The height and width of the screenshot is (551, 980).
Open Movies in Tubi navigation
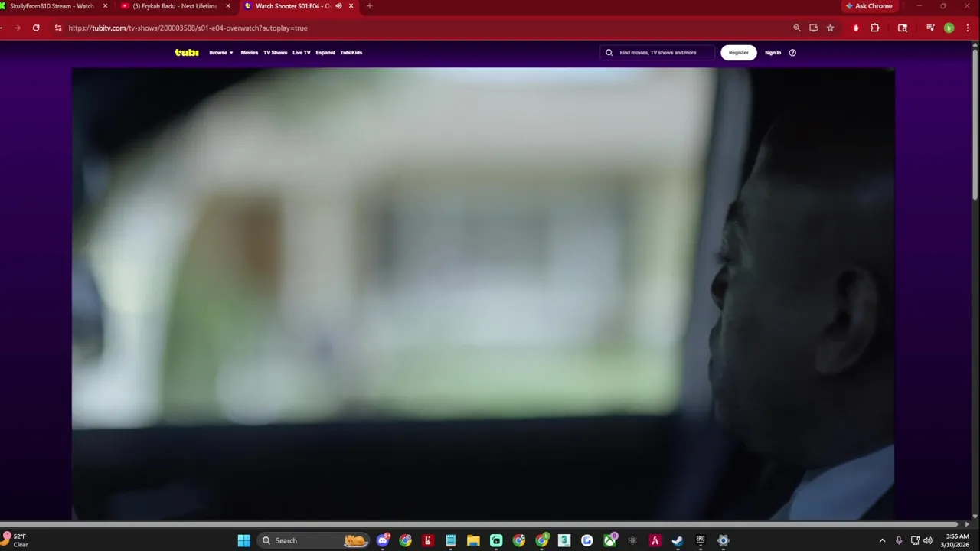pos(250,52)
